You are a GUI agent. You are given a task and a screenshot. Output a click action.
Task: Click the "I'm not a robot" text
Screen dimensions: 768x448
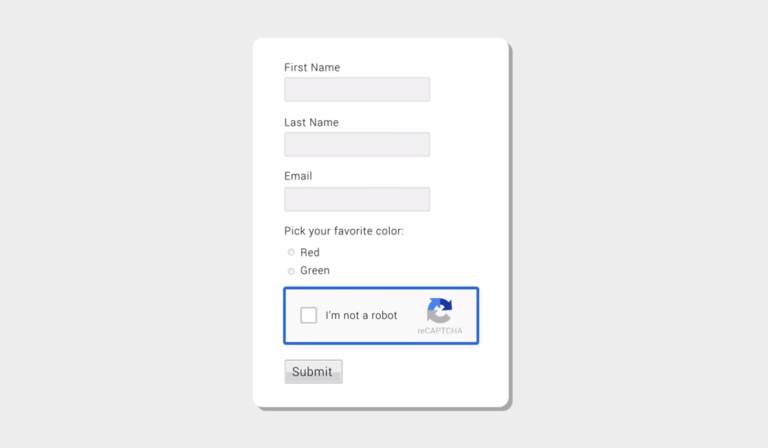pyautogui.click(x=361, y=316)
